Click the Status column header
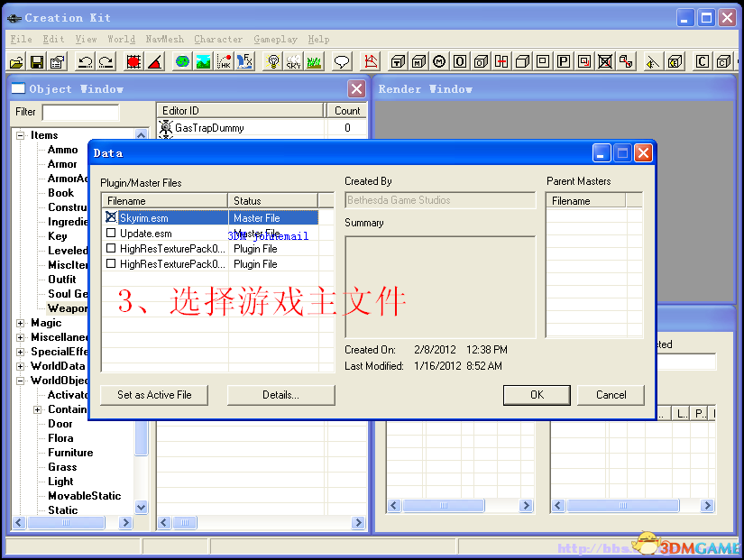 273,201
